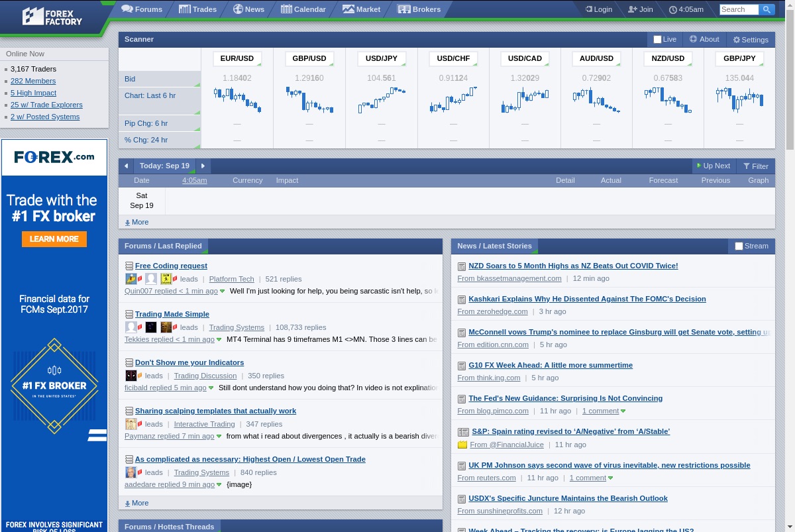
Task: Expand Quin007 reply arrow
Action: click(223, 292)
